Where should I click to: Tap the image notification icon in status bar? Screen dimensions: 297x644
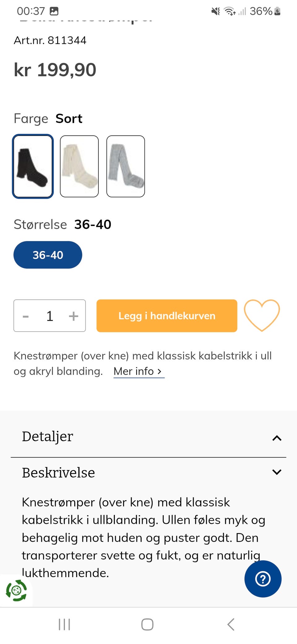pyautogui.click(x=54, y=11)
